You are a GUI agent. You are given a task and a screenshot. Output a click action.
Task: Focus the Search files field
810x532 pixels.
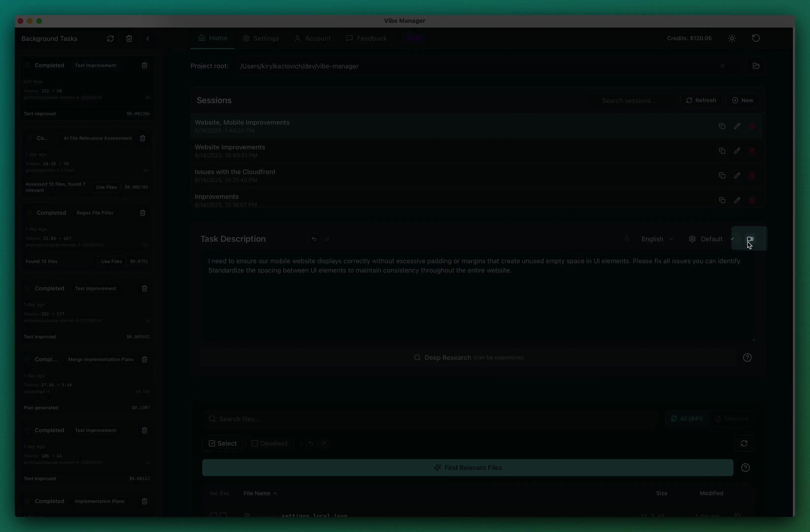click(x=431, y=419)
